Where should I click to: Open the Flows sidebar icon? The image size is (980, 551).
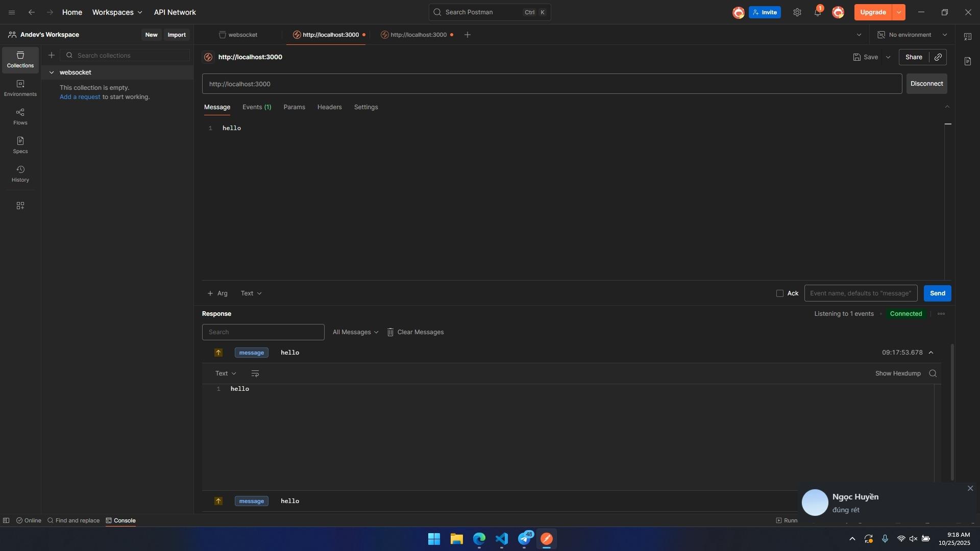[x=20, y=116]
